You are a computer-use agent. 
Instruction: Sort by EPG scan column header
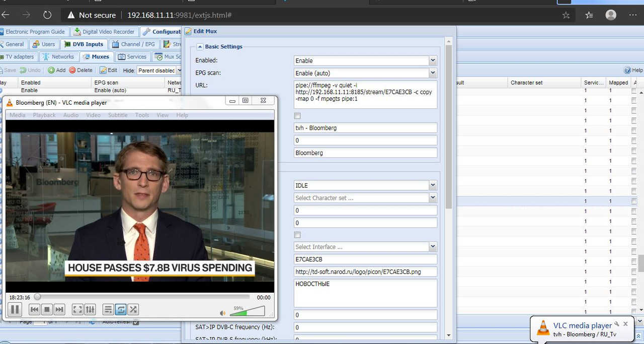[x=128, y=83]
